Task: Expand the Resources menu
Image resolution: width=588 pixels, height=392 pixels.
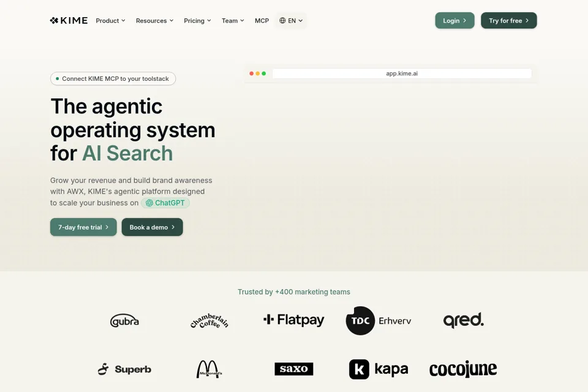Action: point(154,21)
